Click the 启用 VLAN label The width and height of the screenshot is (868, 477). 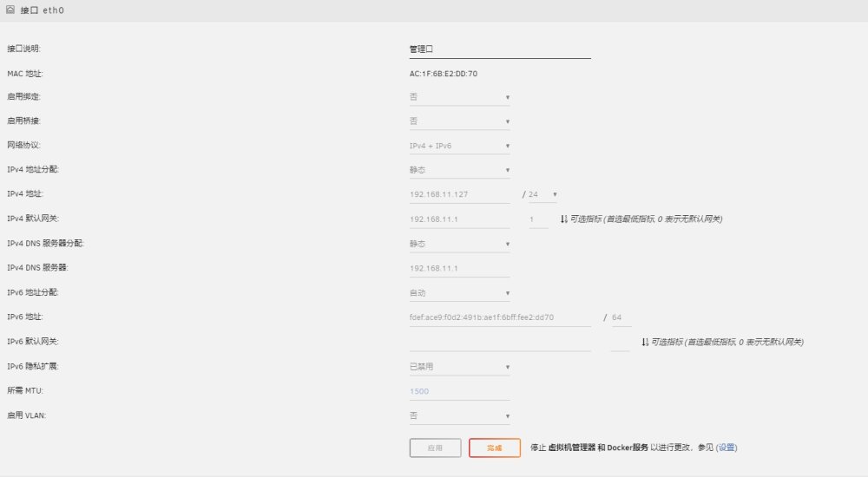pos(27,415)
